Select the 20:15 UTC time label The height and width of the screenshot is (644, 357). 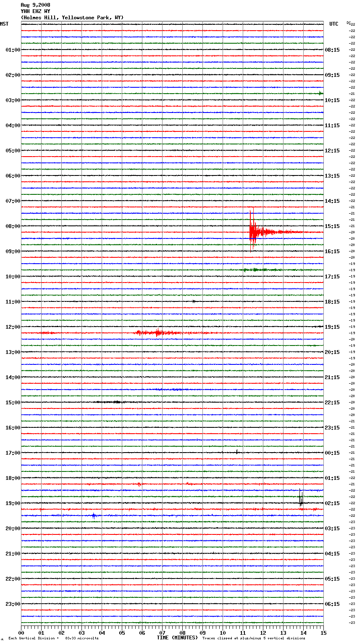pyautogui.click(x=332, y=352)
